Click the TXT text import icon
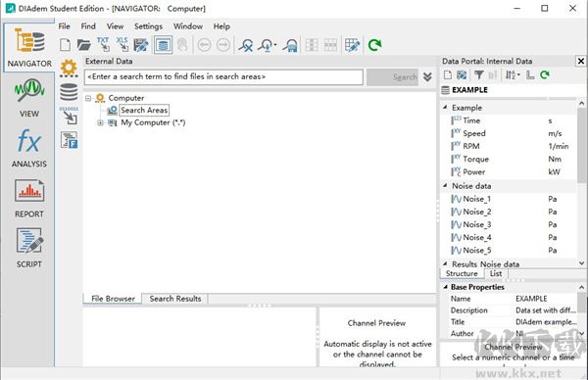This screenshot has width=588, height=380. click(103, 45)
